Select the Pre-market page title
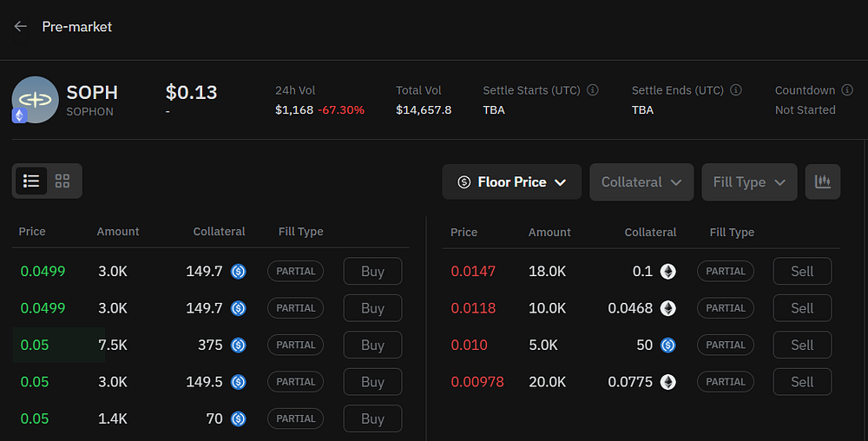 pos(77,27)
